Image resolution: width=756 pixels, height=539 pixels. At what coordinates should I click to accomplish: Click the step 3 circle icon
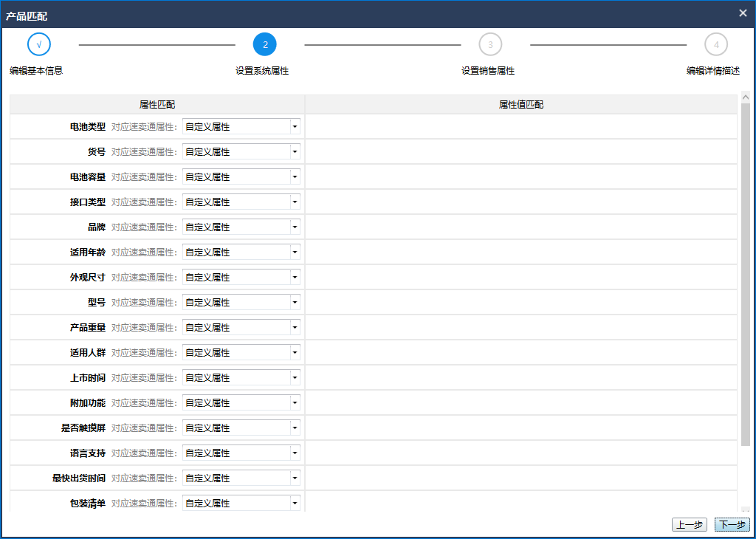point(490,44)
